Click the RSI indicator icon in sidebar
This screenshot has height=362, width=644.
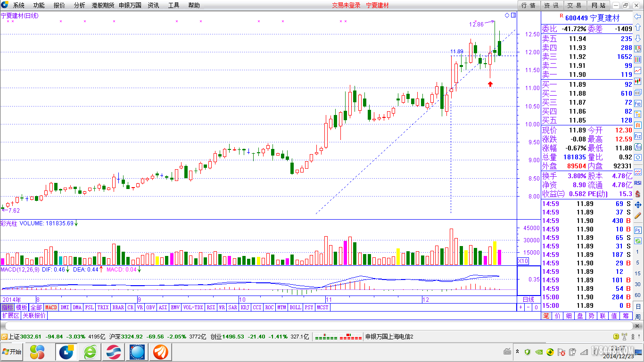[638, 183]
